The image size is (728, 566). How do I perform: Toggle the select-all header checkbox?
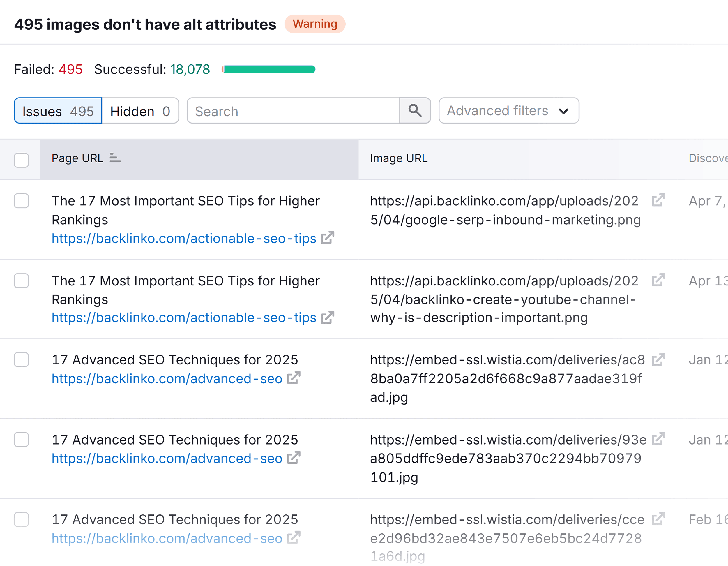[x=21, y=160]
